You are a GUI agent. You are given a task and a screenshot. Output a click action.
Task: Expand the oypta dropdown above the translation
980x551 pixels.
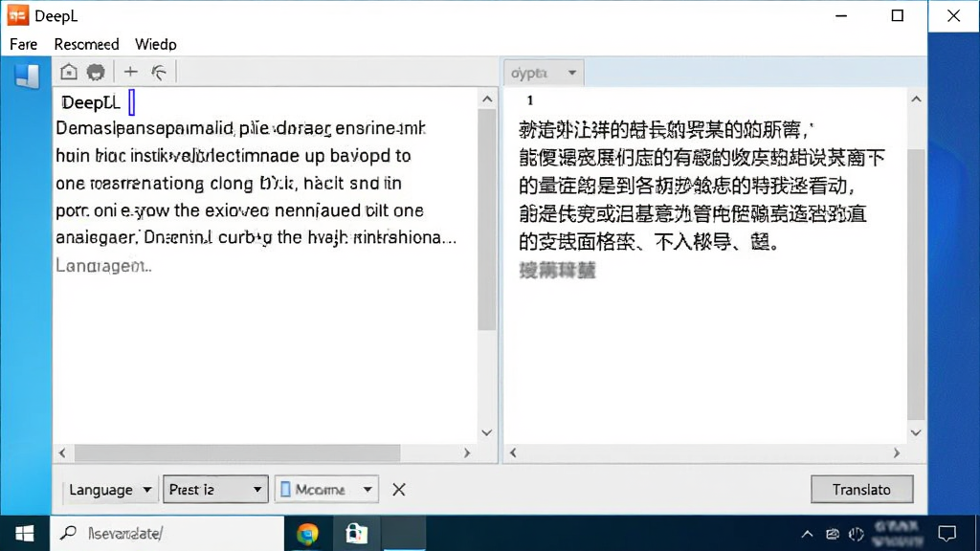pyautogui.click(x=544, y=73)
